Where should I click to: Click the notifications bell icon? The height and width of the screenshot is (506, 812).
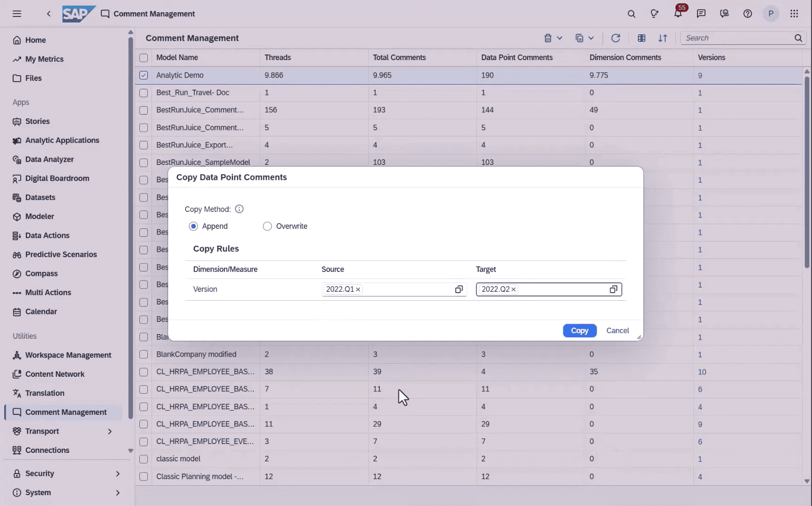coord(677,14)
